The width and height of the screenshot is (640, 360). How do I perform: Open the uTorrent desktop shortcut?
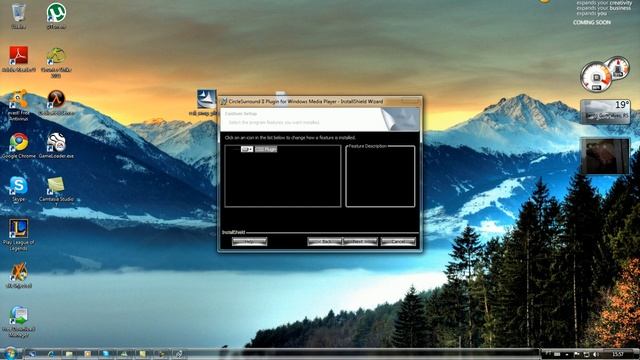[x=56, y=16]
